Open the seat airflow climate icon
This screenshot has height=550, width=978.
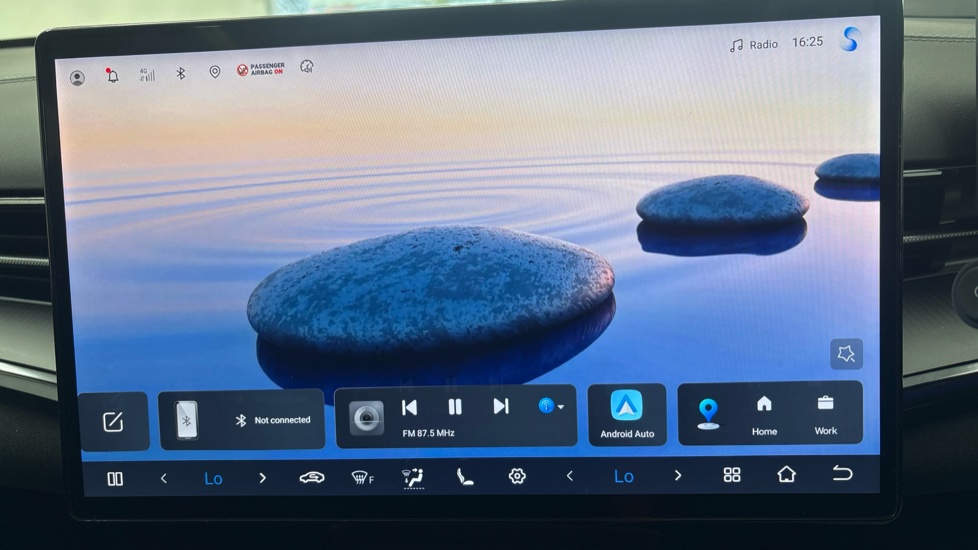pyautogui.click(x=414, y=478)
